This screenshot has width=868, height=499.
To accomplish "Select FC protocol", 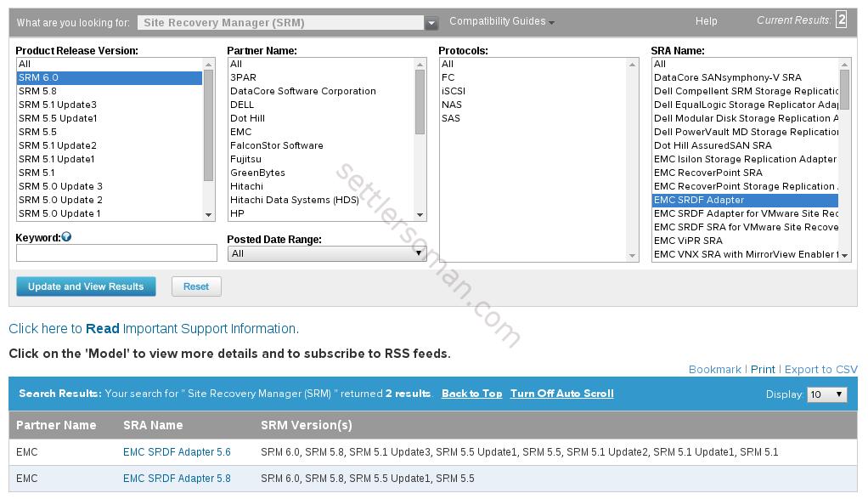I will tap(533, 77).
